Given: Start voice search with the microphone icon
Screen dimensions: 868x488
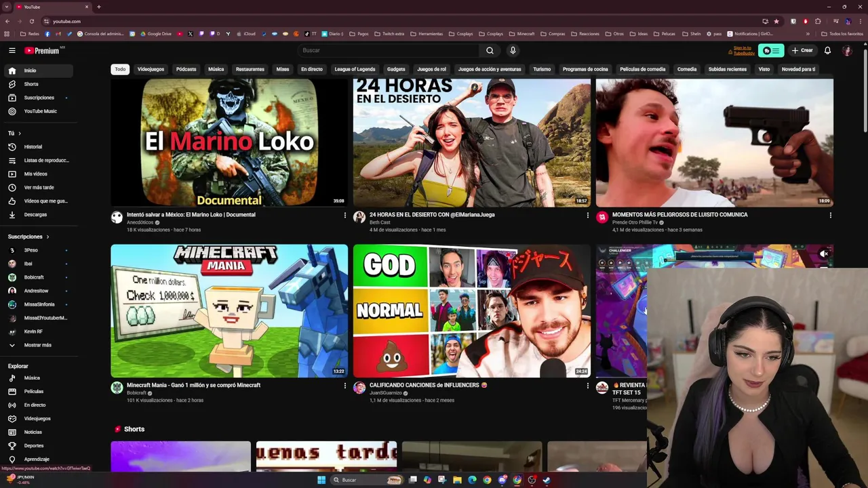Looking at the screenshot, I should pos(513,50).
